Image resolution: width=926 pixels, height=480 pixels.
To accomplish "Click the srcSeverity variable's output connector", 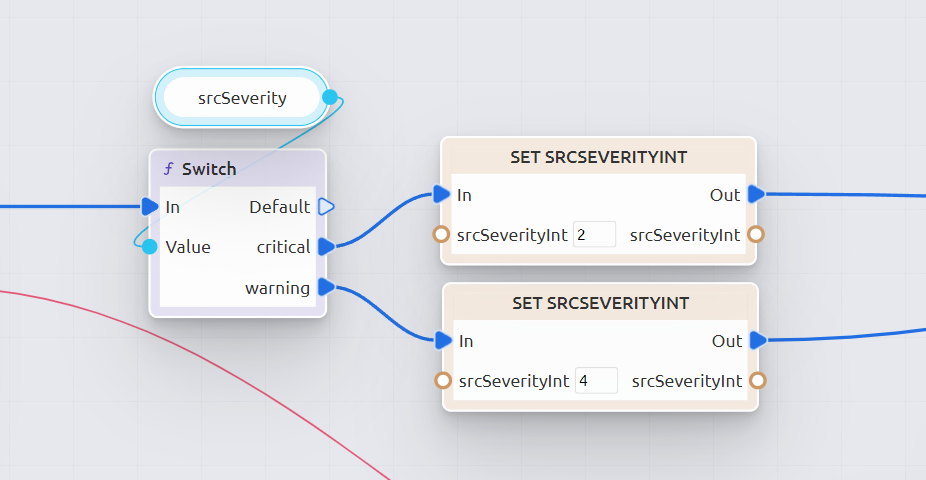I will 330,98.
